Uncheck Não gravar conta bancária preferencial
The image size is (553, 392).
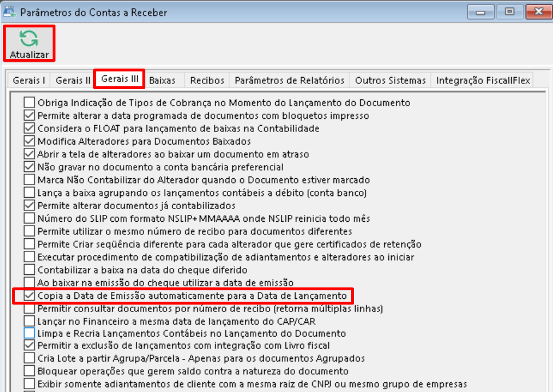(29, 167)
